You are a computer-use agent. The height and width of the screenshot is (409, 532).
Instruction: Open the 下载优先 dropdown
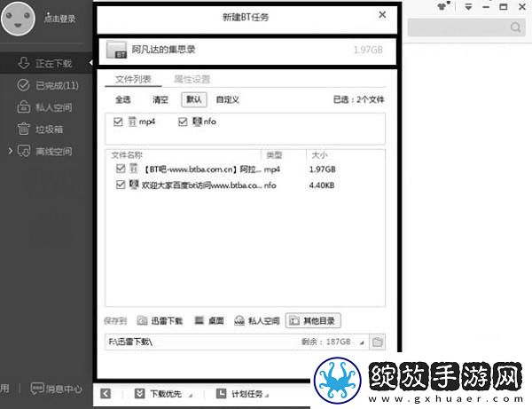(163, 394)
